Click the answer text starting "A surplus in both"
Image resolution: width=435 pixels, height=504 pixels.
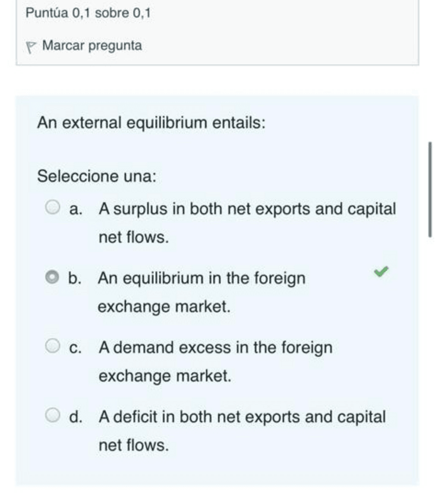pos(247,209)
